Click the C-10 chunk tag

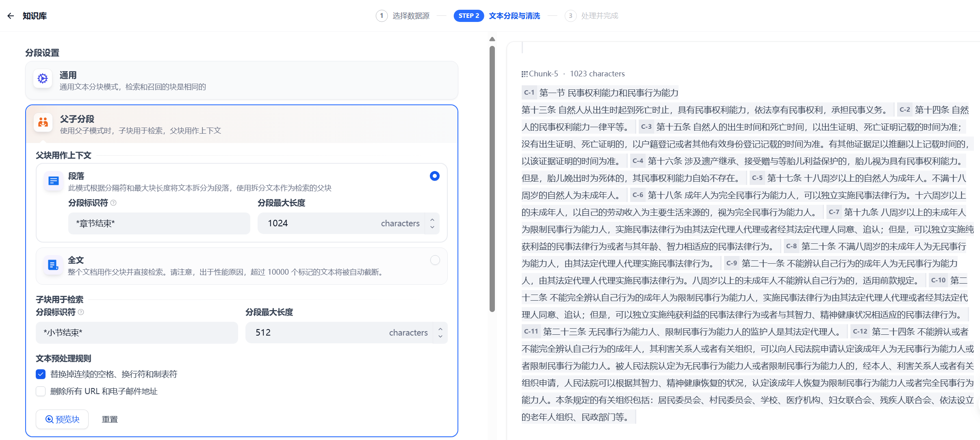(938, 280)
